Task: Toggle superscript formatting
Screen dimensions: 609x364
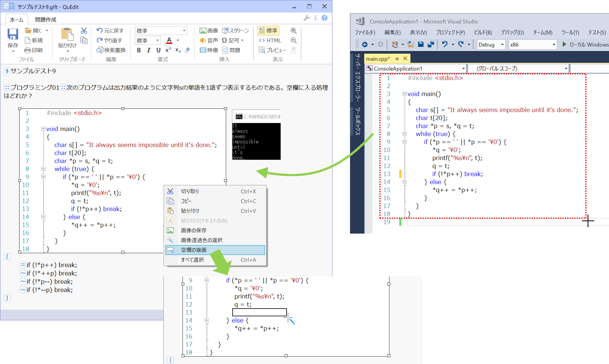Action: pos(168,50)
